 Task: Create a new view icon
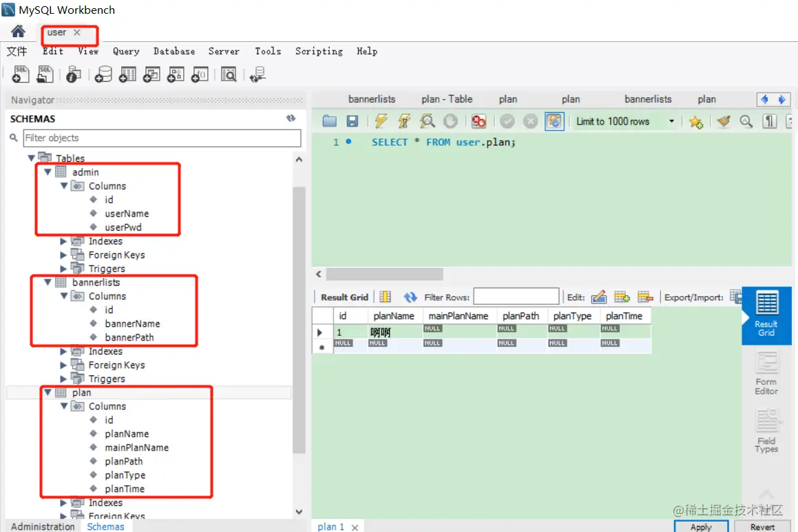(151, 74)
